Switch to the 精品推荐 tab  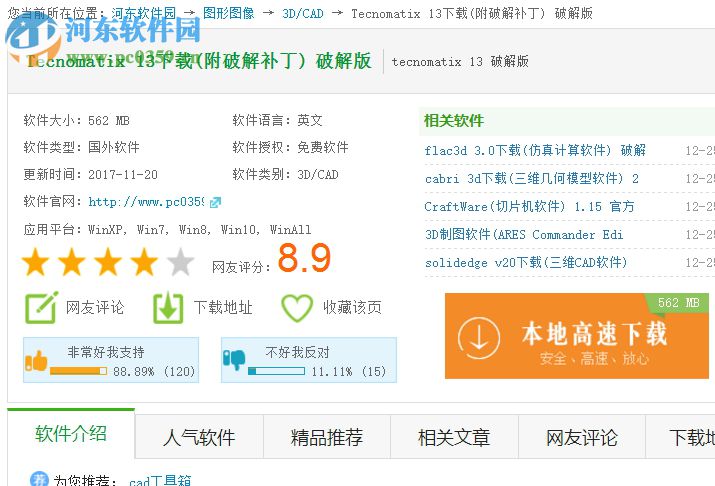327,437
